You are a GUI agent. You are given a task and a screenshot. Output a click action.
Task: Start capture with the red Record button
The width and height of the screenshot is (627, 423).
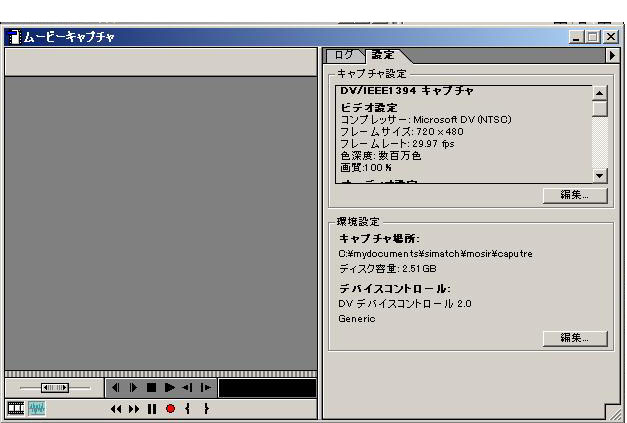pos(170,409)
